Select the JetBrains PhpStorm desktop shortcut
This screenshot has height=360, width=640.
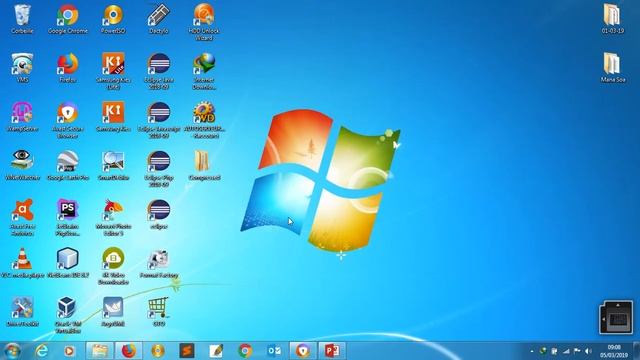coord(68,217)
